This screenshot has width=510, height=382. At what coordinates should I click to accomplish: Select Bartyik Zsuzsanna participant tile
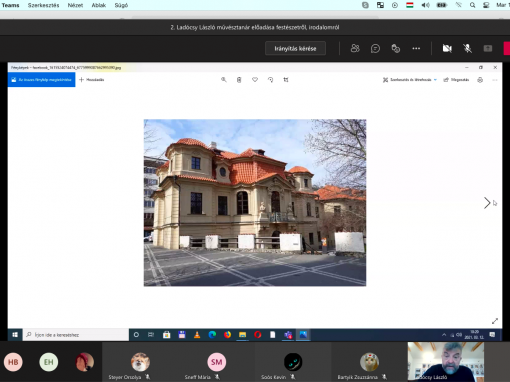[369, 362]
